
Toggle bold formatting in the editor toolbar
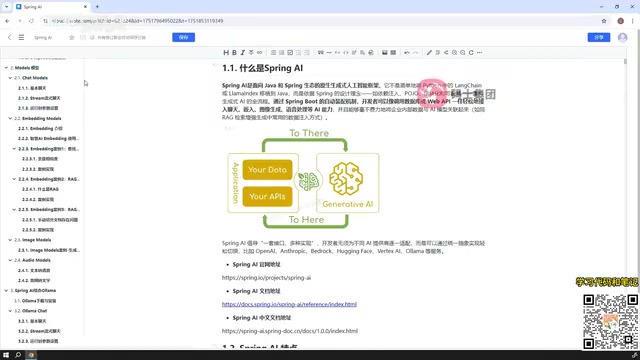click(x=234, y=53)
